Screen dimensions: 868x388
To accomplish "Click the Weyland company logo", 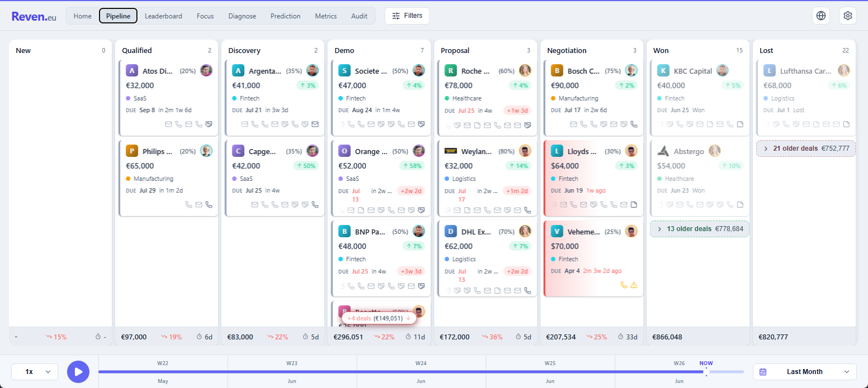I will pos(450,151).
